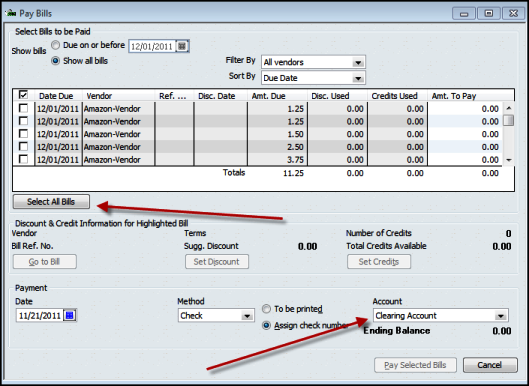Click the bills list scroll up arrow
This screenshot has height=386, width=529.
(x=509, y=108)
